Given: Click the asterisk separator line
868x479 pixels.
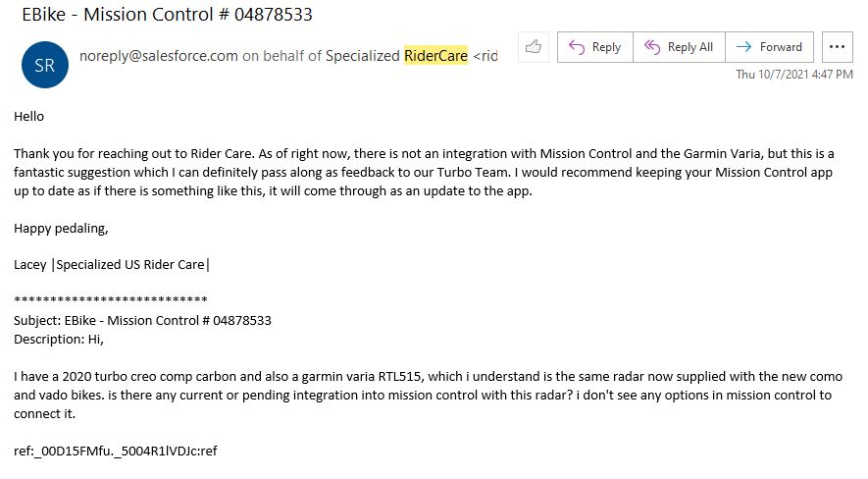Looking at the screenshot, I should pyautogui.click(x=110, y=301).
